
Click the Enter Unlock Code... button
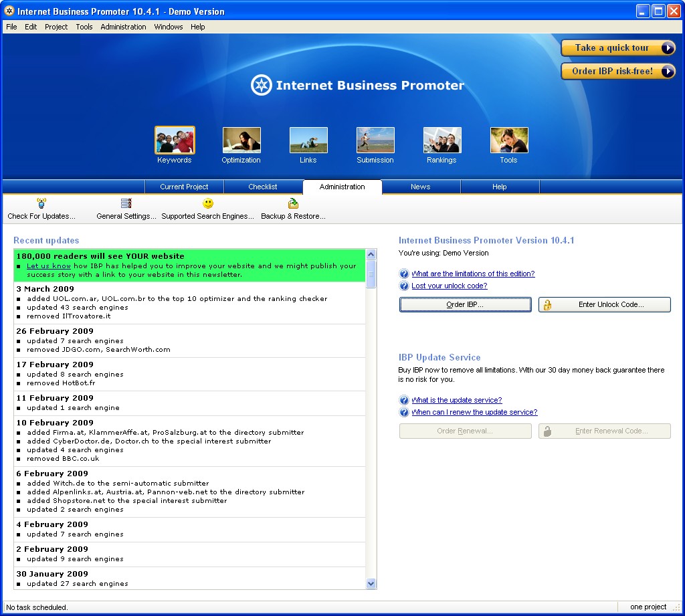[605, 305]
